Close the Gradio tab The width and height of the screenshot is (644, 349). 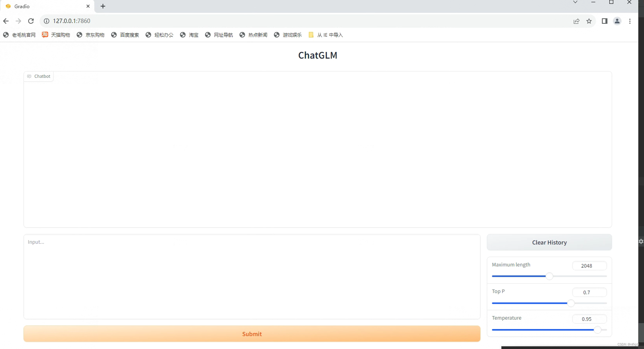coord(88,6)
